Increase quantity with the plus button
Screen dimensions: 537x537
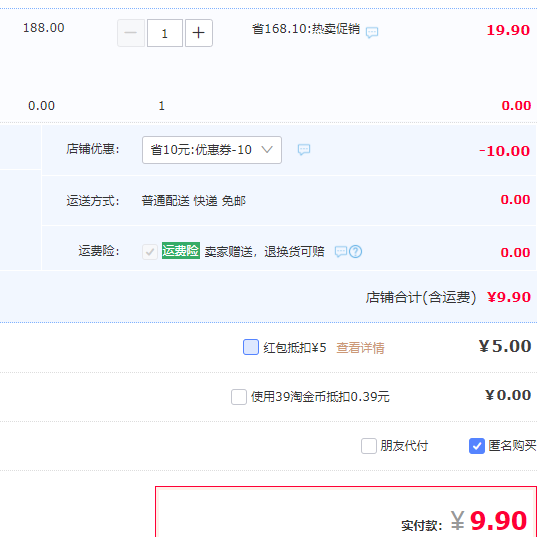click(199, 33)
